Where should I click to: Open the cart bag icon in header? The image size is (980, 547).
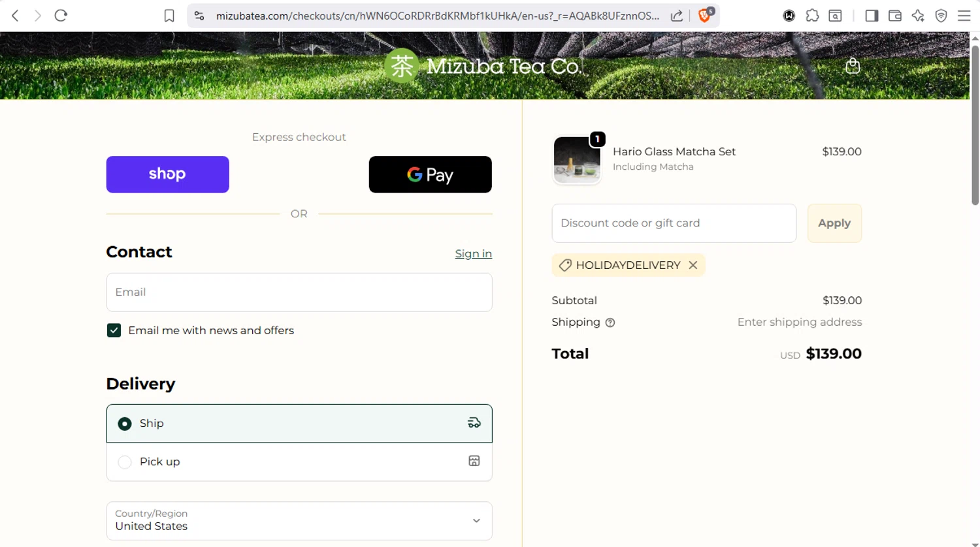853,65
